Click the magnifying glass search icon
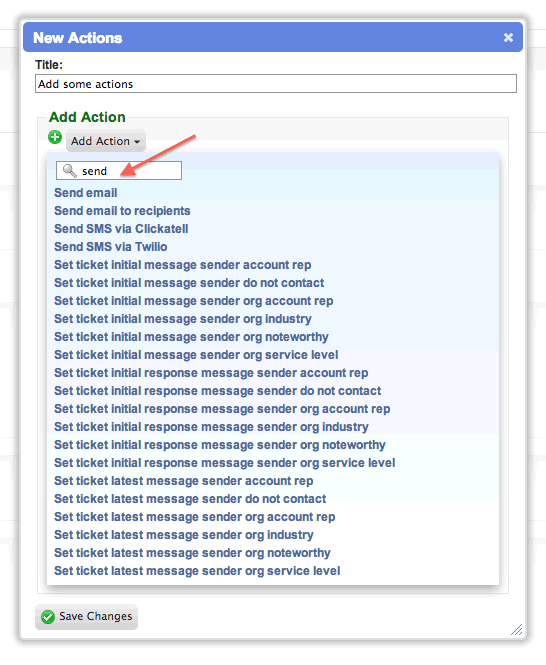Image resolution: width=546 pixels, height=665 pixels. [x=70, y=171]
